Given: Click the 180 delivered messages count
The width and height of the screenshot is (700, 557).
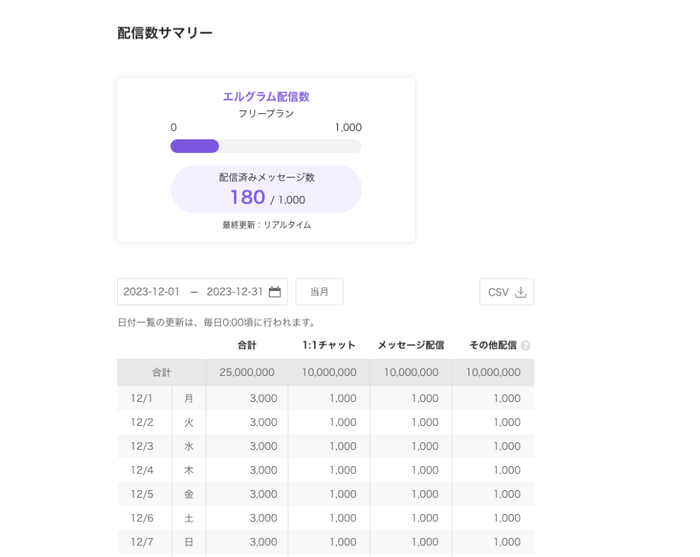Looking at the screenshot, I should pyautogui.click(x=247, y=197).
